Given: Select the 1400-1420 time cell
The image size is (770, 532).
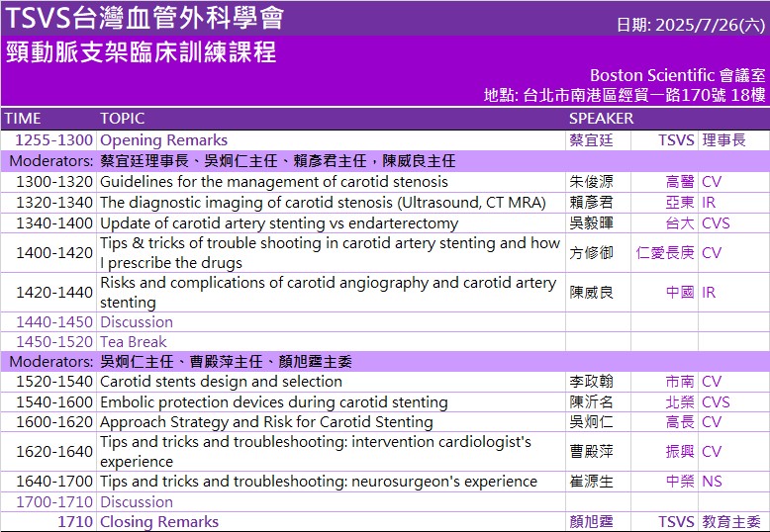Looking at the screenshot, I should tap(54, 253).
